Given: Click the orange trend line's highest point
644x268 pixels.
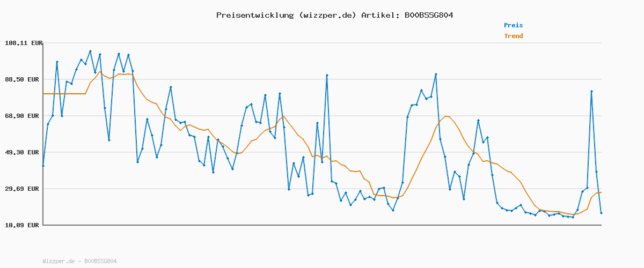Looking at the screenshot, I should (x=100, y=72).
